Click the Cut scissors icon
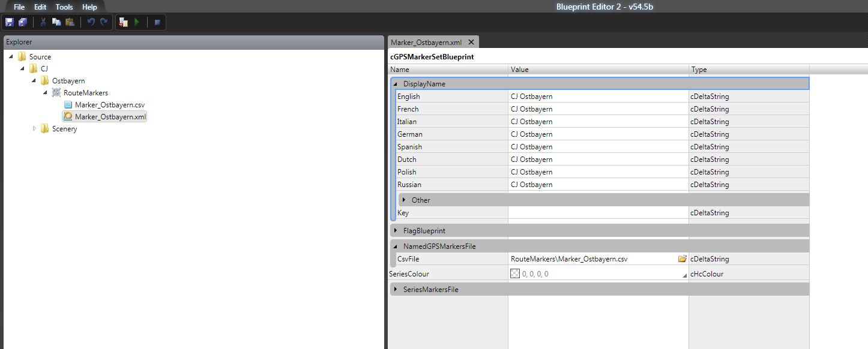Image resolution: width=868 pixels, height=349 pixels. coord(43,22)
